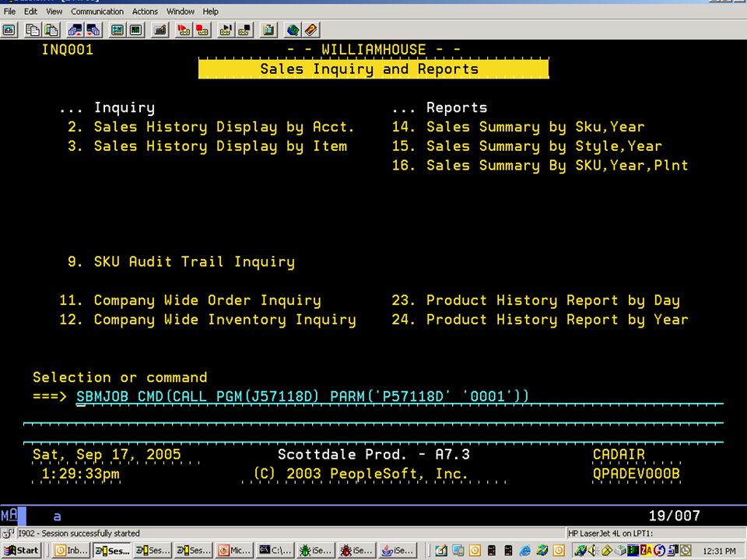Click the 1:29:33pm time display
The image size is (747, 560).
click(80, 474)
